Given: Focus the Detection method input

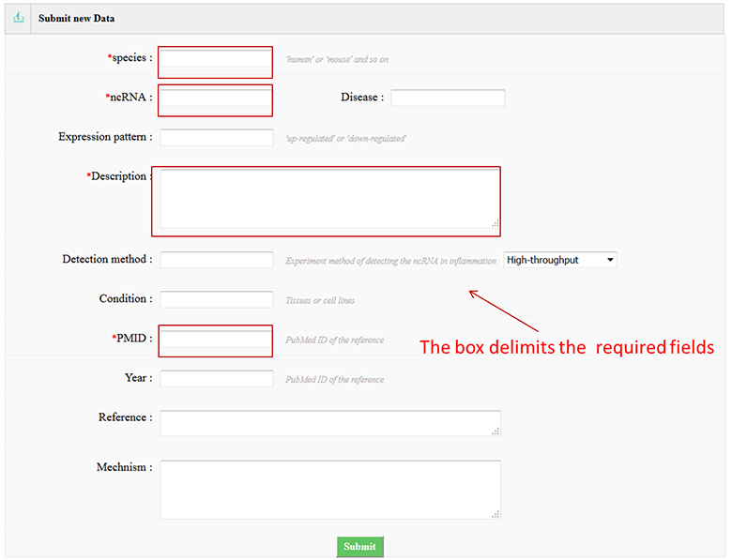Looking at the screenshot, I should tap(216, 260).
